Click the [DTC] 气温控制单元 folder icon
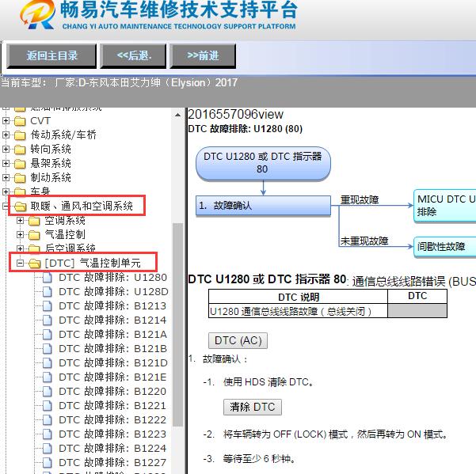The image size is (476, 474). point(35,264)
